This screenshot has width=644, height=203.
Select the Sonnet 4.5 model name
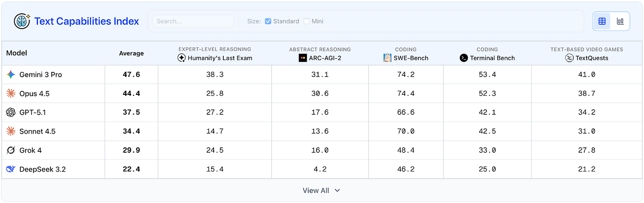pos(37,132)
